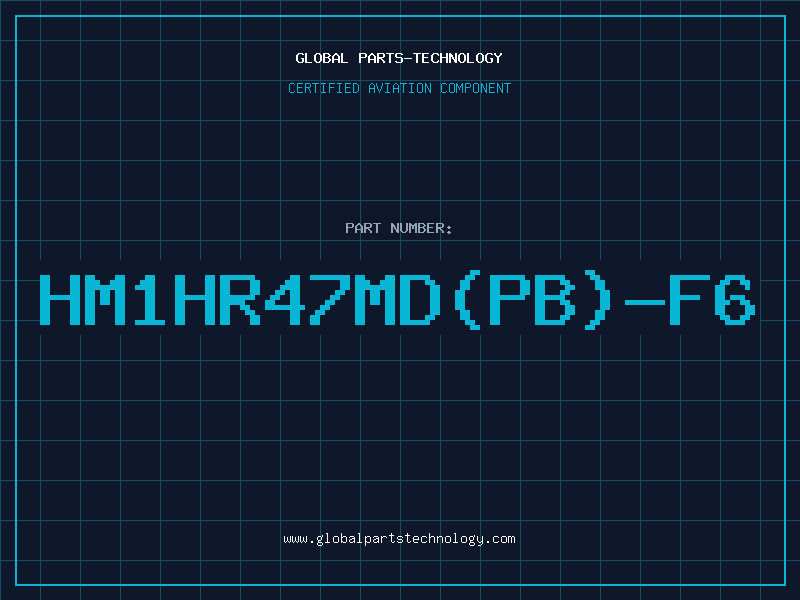Click the word GLOBAL in heading
Screen dimensions: 800x600
click(x=322, y=58)
